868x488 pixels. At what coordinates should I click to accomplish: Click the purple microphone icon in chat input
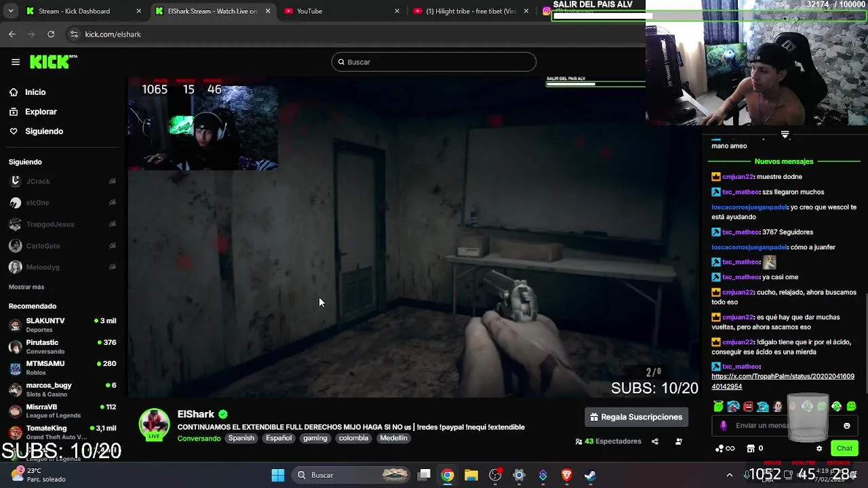(724, 426)
